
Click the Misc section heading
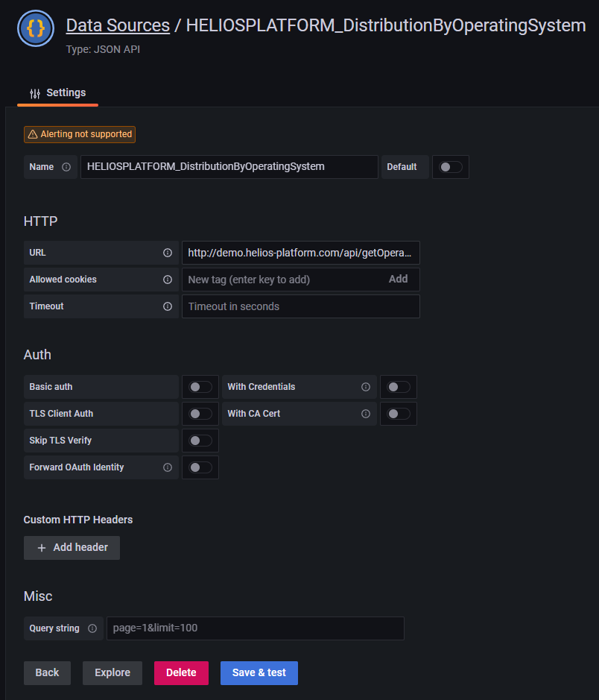(38, 596)
